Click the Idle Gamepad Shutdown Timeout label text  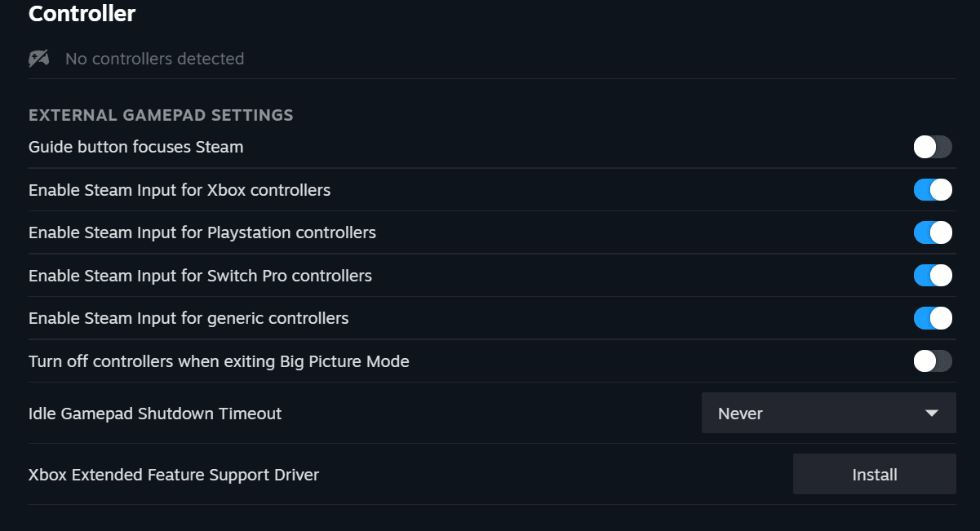pos(155,414)
